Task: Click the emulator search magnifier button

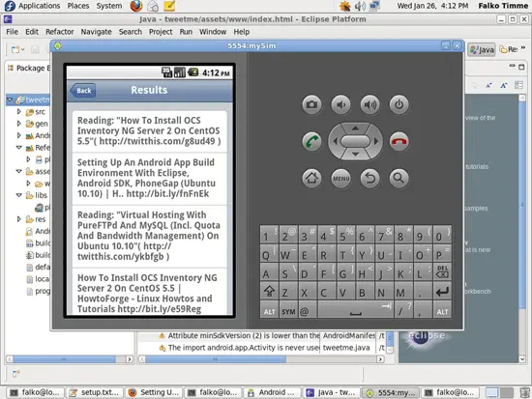Action: coord(399,178)
